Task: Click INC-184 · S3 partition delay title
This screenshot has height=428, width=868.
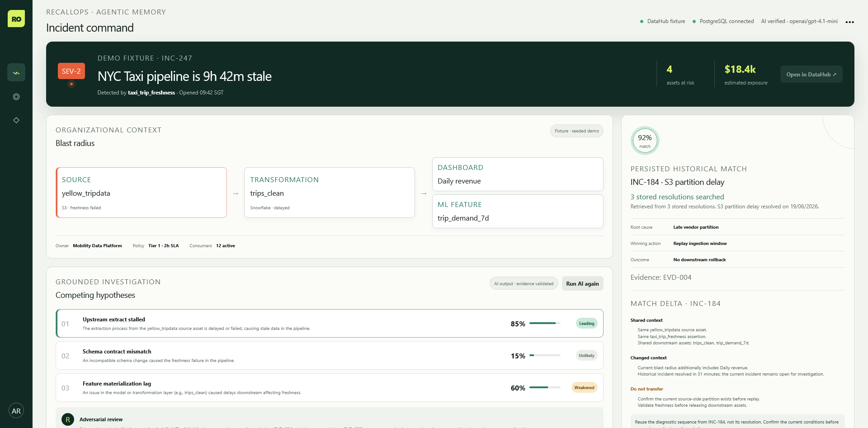Action: point(677,182)
